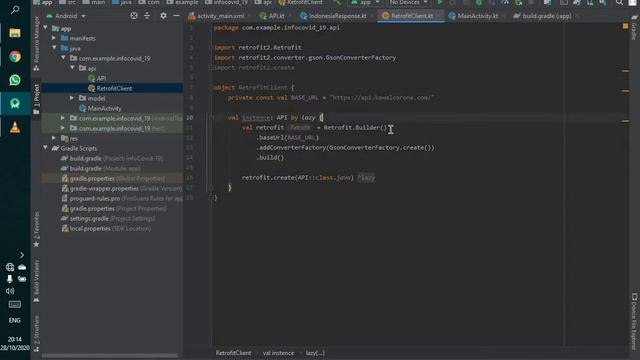Open the Android project view dropdown
Screen dimensions: 640x360
coord(66,16)
